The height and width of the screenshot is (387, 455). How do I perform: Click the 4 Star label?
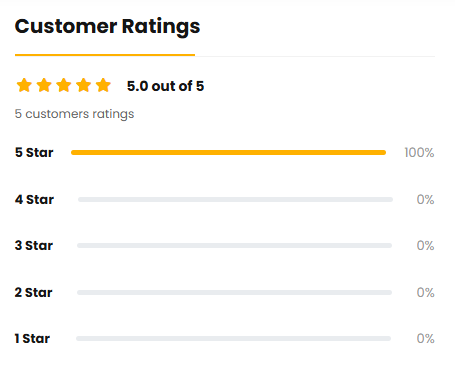tap(34, 200)
